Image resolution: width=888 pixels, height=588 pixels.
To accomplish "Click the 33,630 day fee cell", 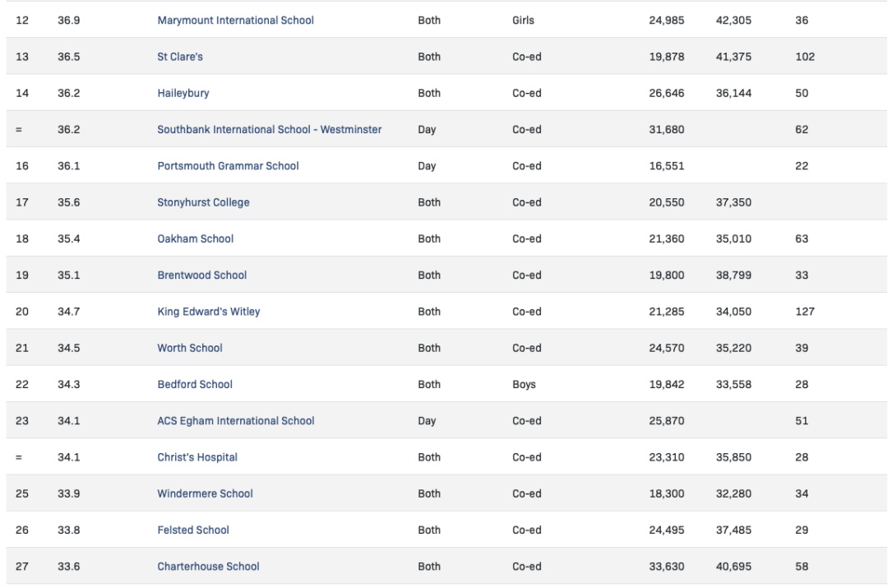I will point(667,567).
